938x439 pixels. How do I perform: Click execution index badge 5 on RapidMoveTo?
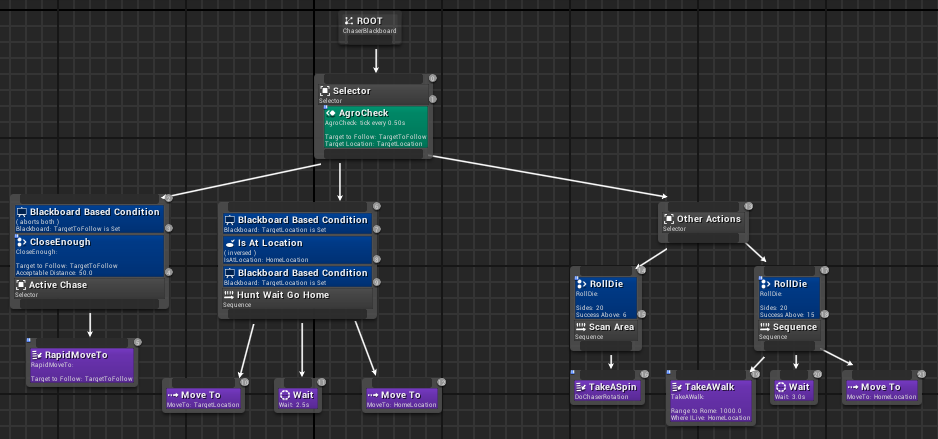coord(138,342)
